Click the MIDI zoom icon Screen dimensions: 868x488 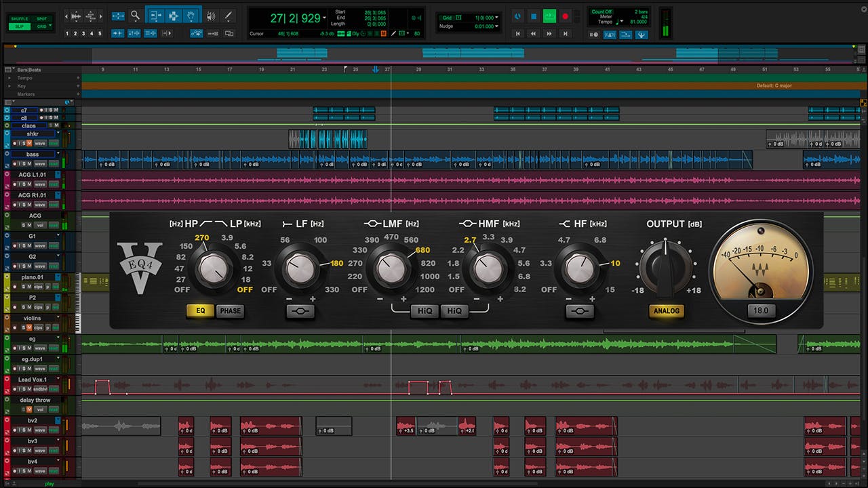click(90, 16)
